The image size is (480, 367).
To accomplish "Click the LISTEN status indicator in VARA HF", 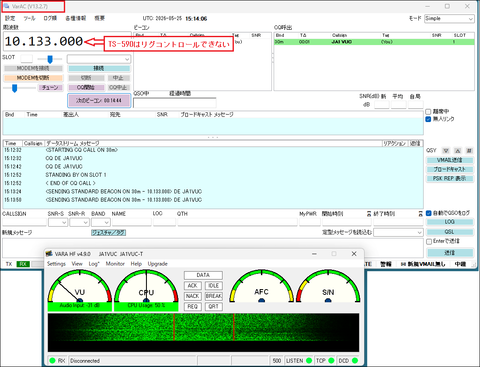I will 299,361.
